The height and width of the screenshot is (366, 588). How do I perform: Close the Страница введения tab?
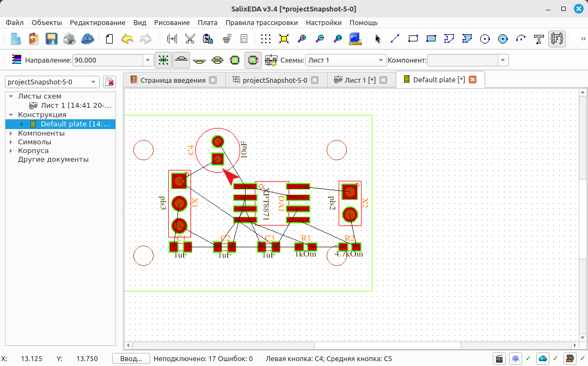coord(213,80)
